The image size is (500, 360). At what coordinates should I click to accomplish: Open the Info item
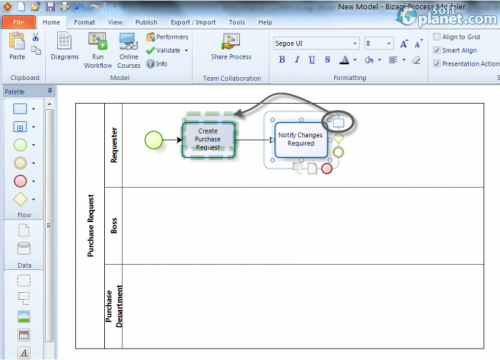coord(157,63)
